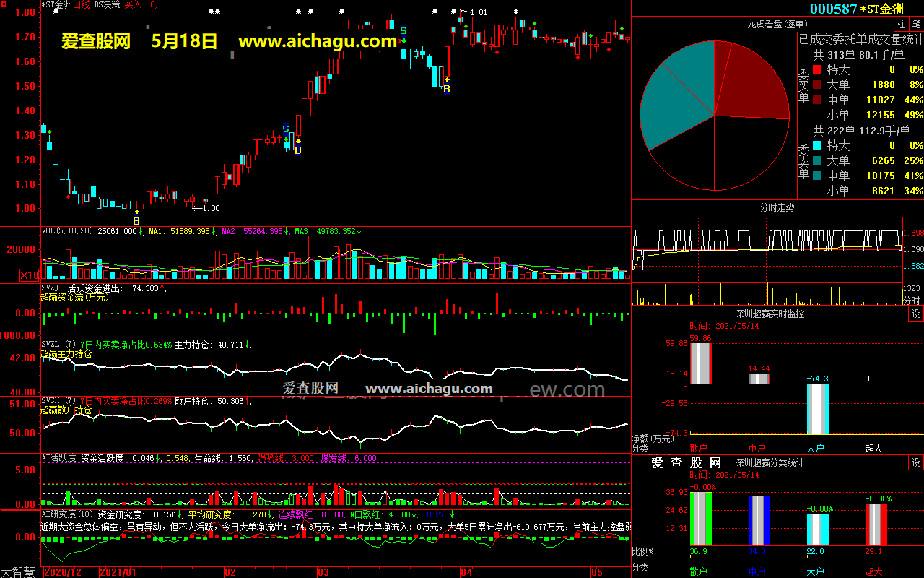Screen dimensions: 924x578
Task: Click the green S sell signal near 1.70
Action: 404,31
